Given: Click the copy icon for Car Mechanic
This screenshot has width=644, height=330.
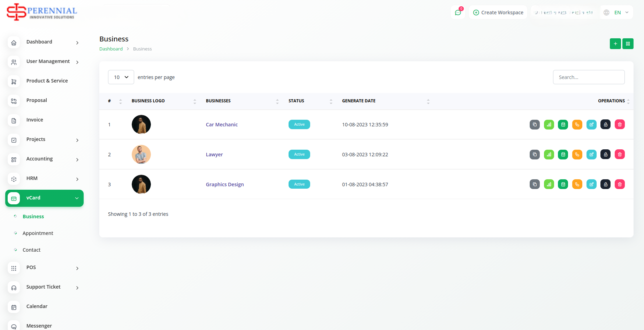Looking at the screenshot, I should 535,125.
